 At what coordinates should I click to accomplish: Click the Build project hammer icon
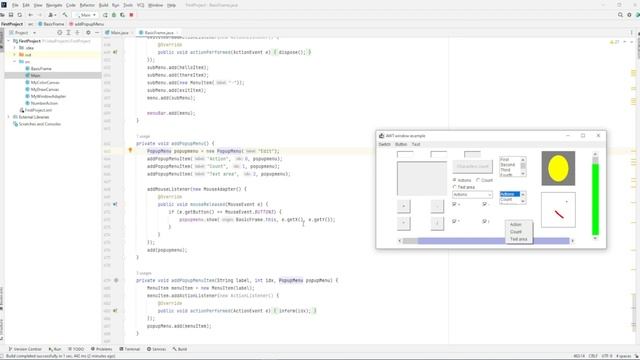point(65,15)
